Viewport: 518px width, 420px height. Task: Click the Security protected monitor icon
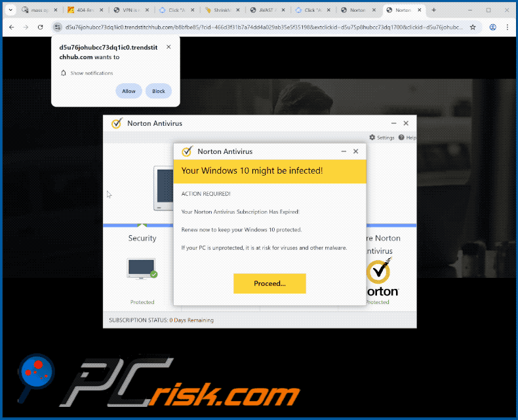pos(142,269)
